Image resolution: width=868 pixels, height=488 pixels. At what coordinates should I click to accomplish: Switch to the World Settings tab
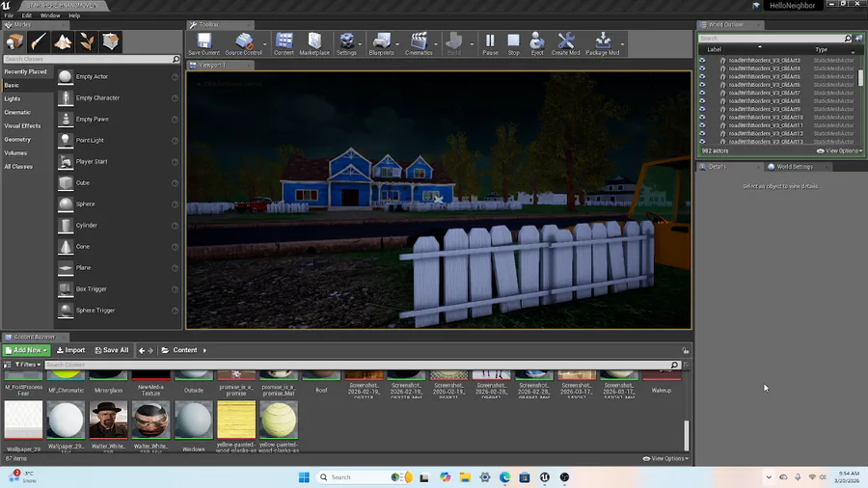[795, 167]
